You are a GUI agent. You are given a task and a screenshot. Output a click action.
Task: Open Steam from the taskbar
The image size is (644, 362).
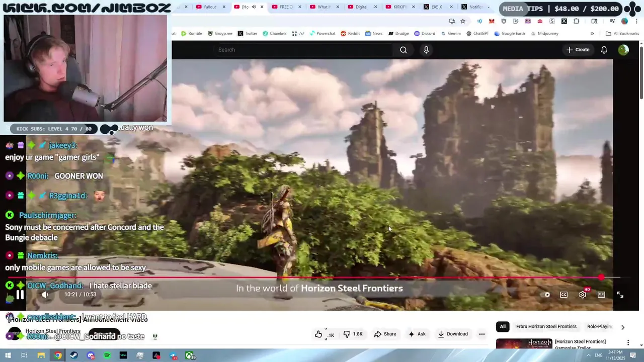[74, 355]
